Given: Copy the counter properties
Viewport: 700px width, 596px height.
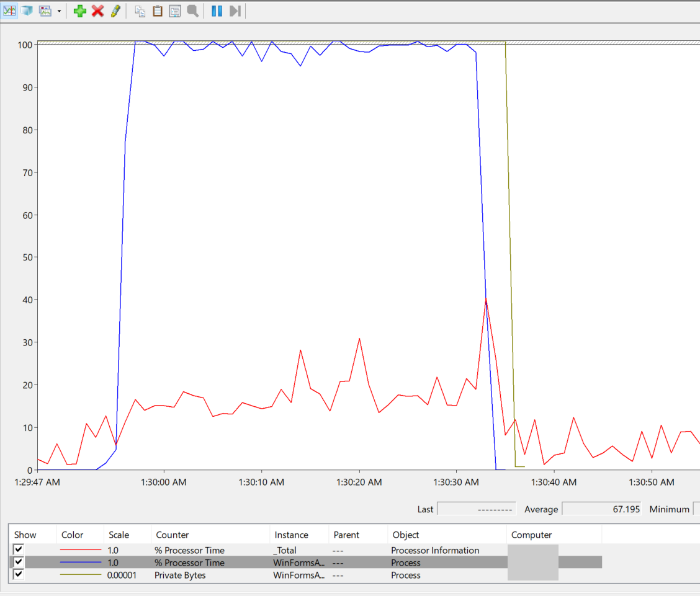Looking at the screenshot, I should point(140,11).
